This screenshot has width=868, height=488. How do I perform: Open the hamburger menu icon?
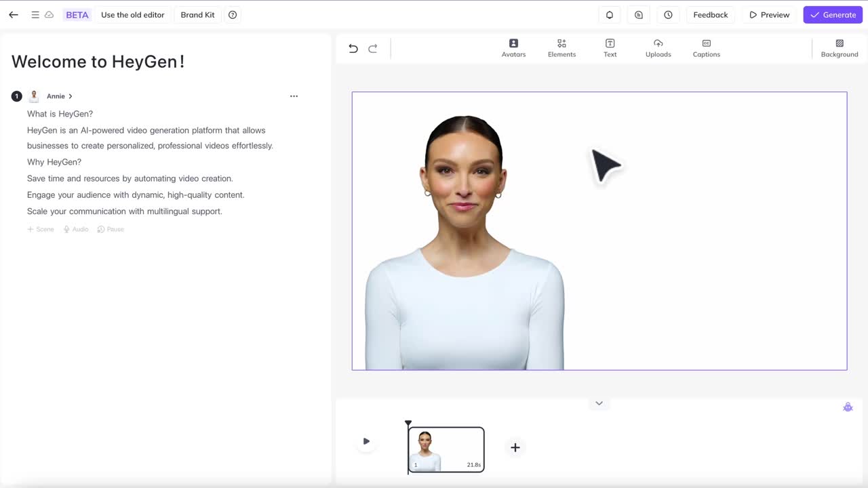tap(35, 15)
